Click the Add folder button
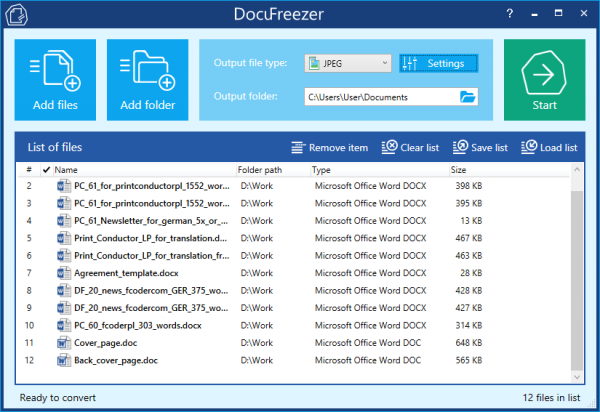Viewport: 600px width, 412px height. pos(147,80)
